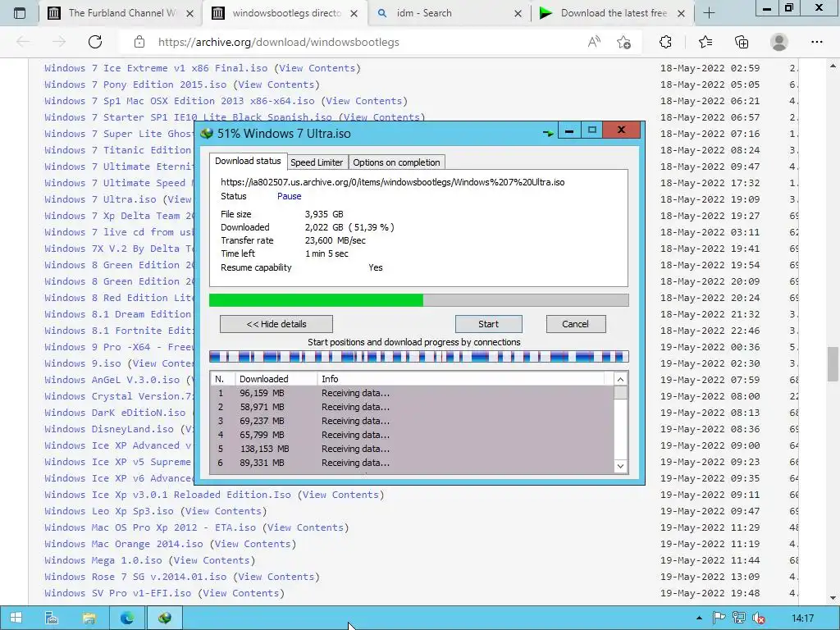
Task: Open the Options on completion tab
Action: [396, 162]
